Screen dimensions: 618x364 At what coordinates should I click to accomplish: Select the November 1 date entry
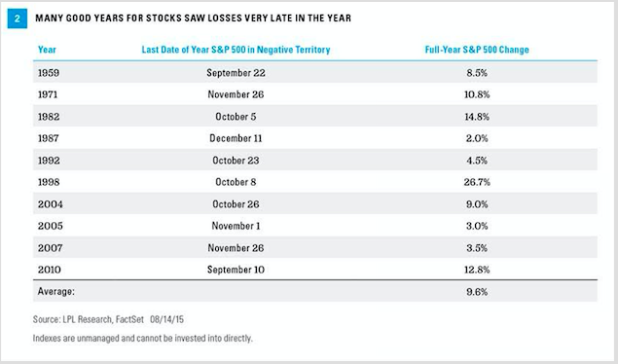pos(236,226)
